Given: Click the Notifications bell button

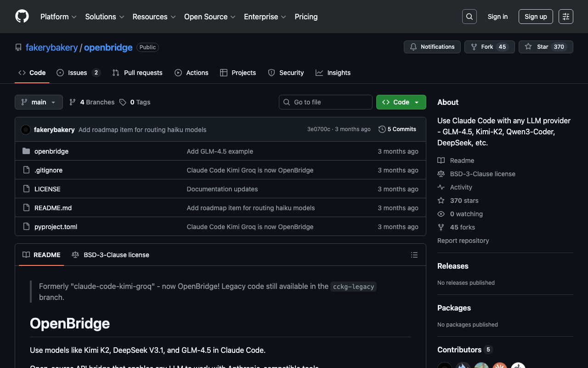Looking at the screenshot, I should click(432, 47).
